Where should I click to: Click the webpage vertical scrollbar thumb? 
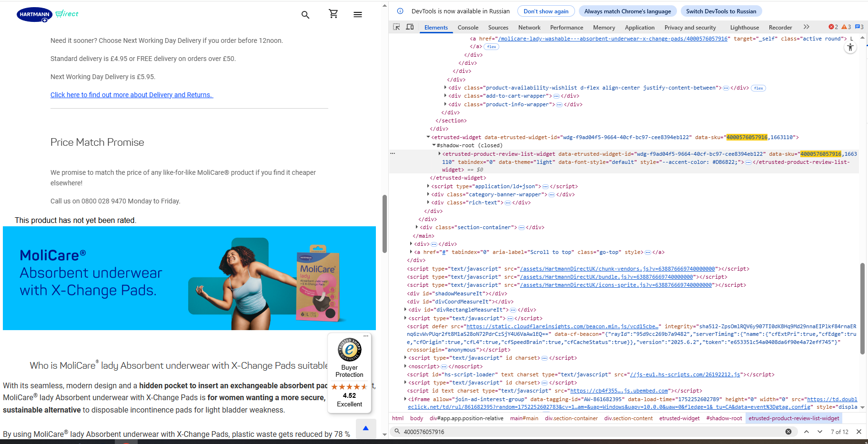[384, 224]
